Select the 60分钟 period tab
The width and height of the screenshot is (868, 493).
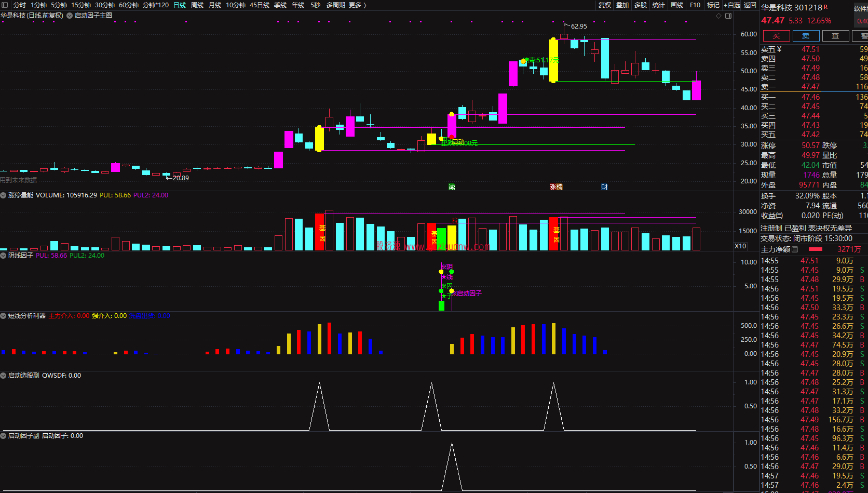pyautogui.click(x=129, y=5)
